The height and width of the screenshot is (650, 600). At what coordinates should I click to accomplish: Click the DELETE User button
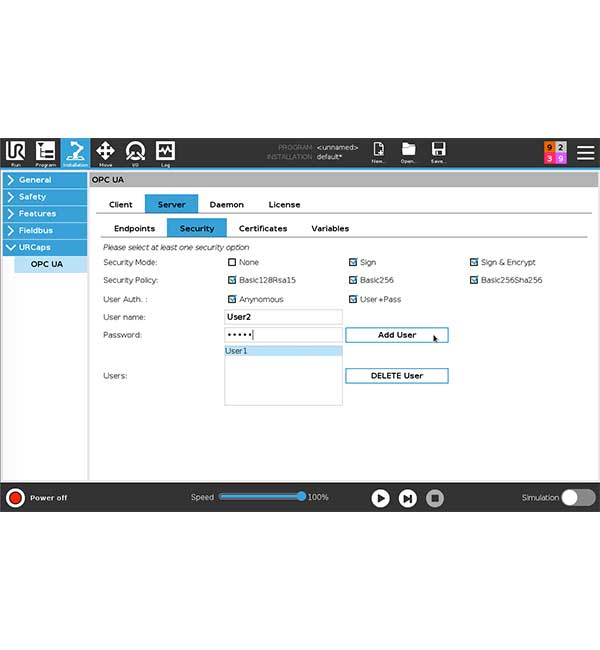click(x=397, y=376)
